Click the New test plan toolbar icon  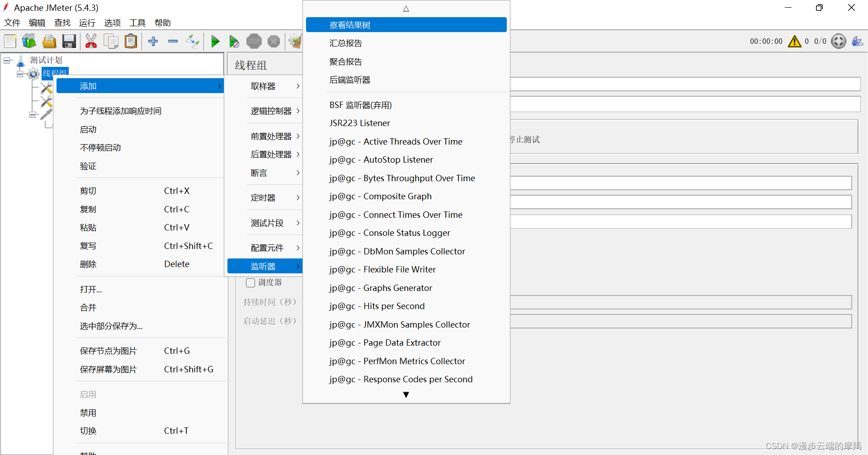coord(10,41)
